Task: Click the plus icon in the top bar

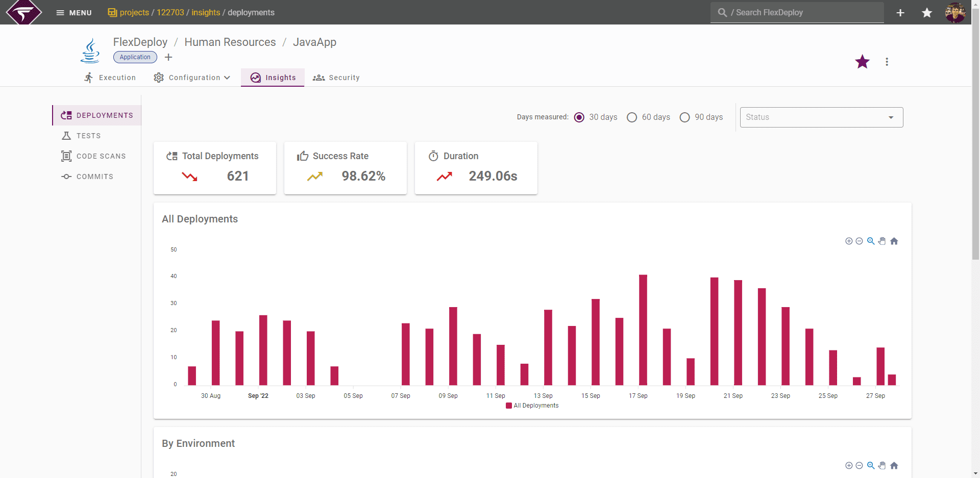Action: (900, 13)
